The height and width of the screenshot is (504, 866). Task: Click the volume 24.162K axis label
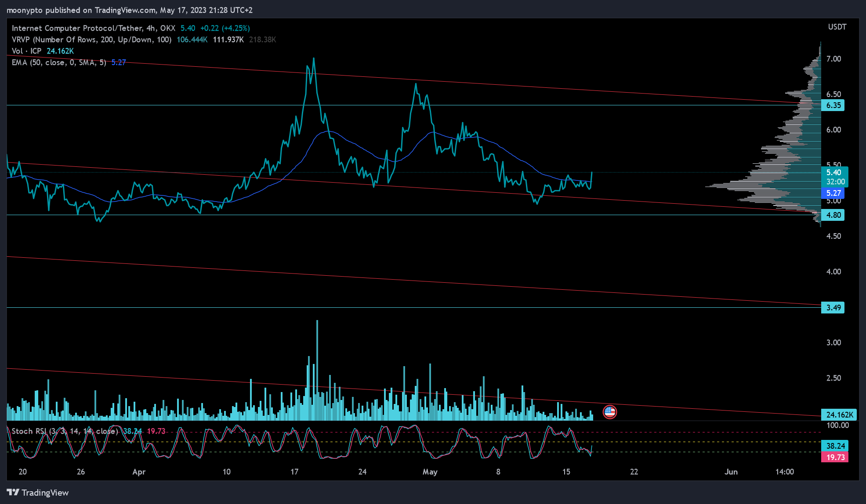point(839,415)
